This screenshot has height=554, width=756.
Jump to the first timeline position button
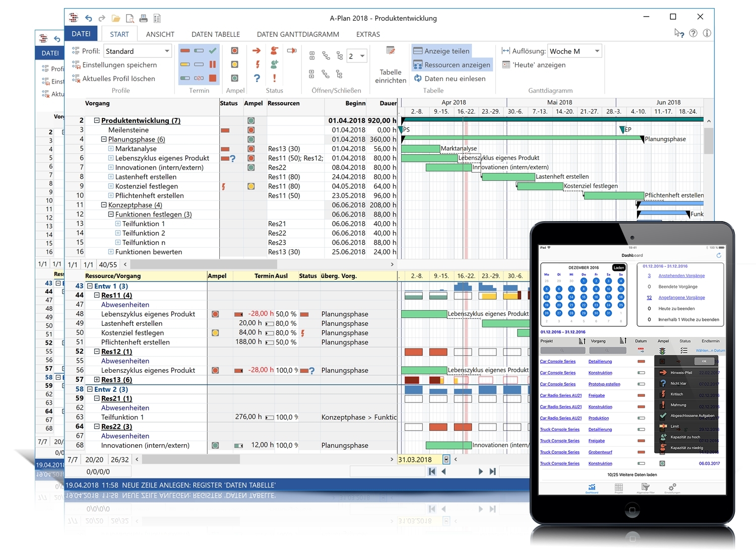coord(432,471)
